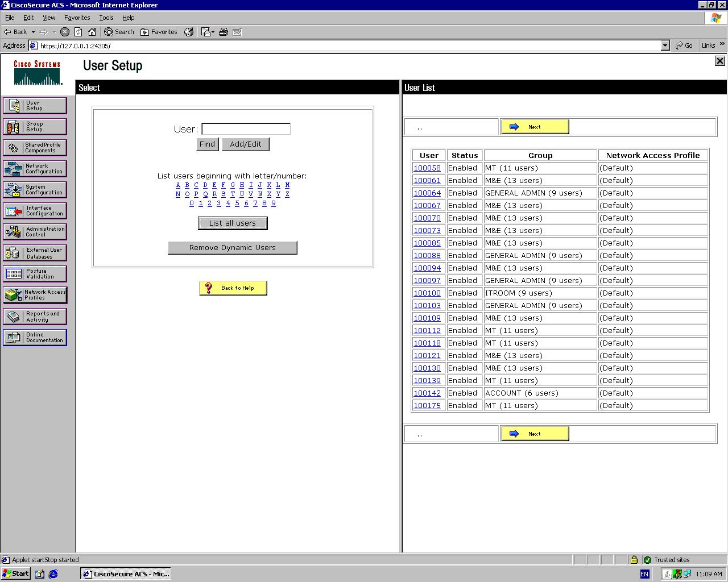Open System Configuration section
This screenshot has height=582, width=728.
pyautogui.click(x=34, y=190)
